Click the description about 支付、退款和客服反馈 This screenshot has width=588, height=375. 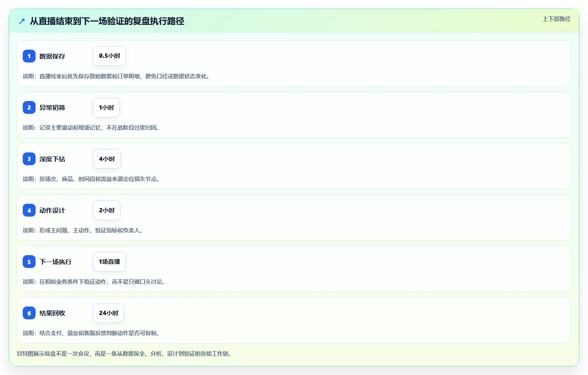tap(91, 333)
